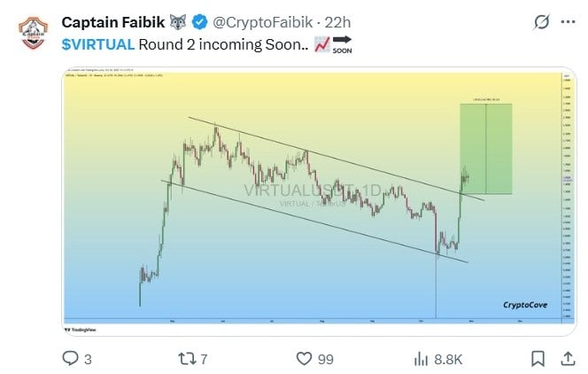Screen dimensions: 588x374
Task: Open view analytics bar chart icon
Action: (x=422, y=358)
